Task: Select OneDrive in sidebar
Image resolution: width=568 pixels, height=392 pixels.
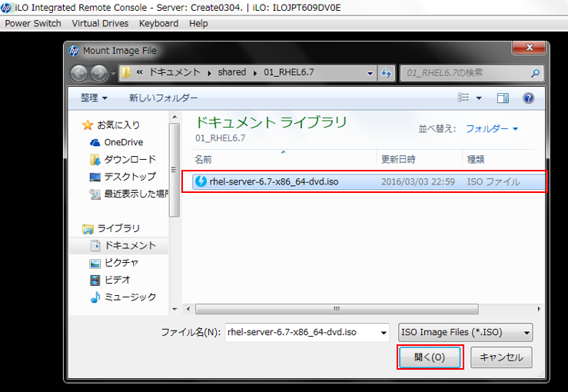Action: tap(124, 142)
